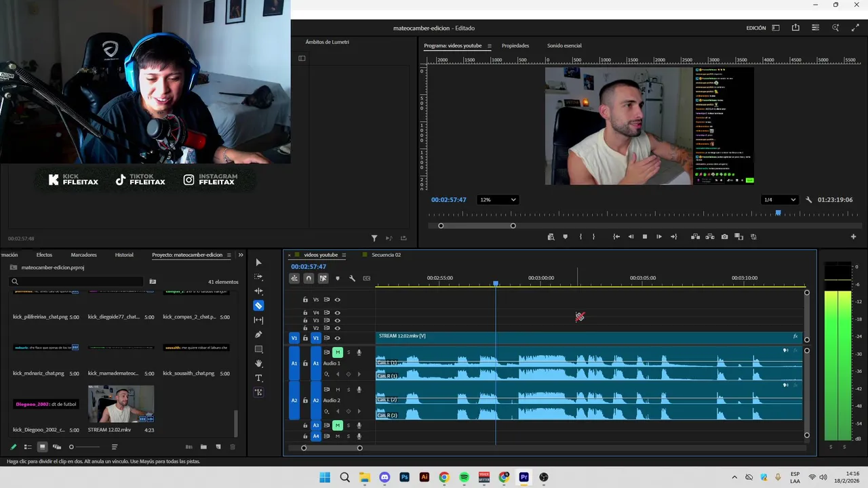Click Mark Out button in Program monitor
The width and height of the screenshot is (868, 488).
pos(593,237)
